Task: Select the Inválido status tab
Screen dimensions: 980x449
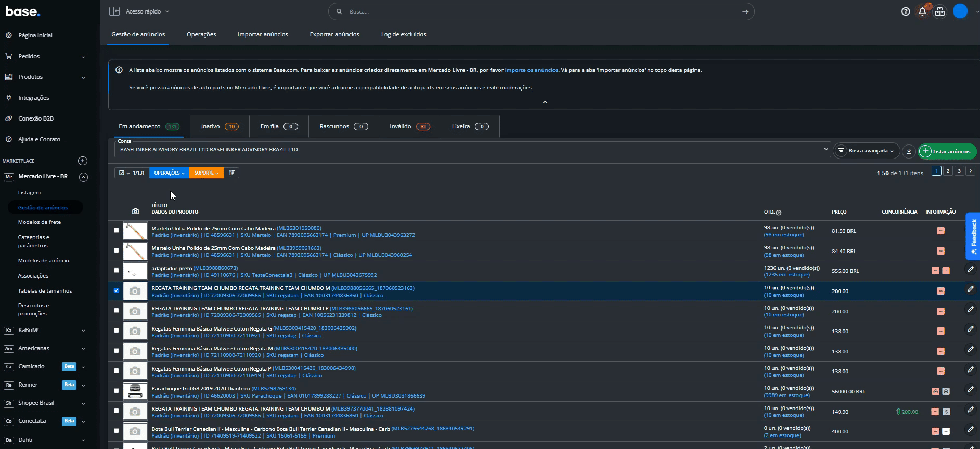Action: tap(409, 126)
